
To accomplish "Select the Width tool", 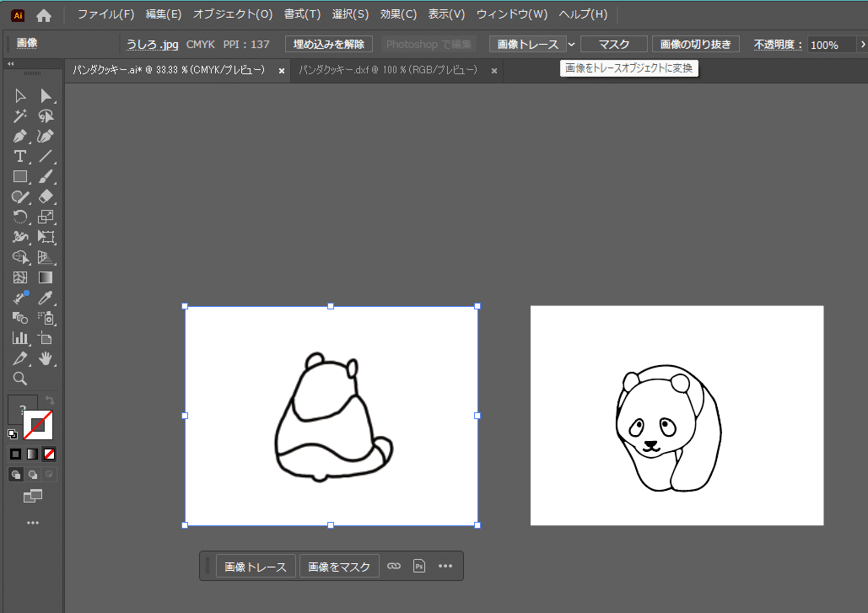I will pyautogui.click(x=20, y=237).
